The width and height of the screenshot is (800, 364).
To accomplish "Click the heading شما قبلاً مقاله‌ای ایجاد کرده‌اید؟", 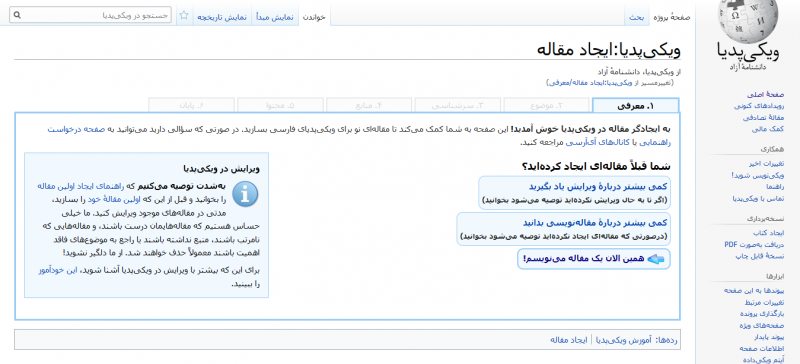I will click(596, 166).
